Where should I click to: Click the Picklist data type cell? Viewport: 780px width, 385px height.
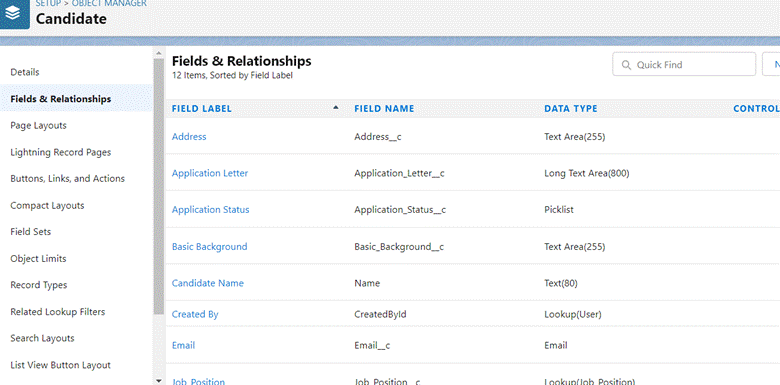tap(559, 210)
